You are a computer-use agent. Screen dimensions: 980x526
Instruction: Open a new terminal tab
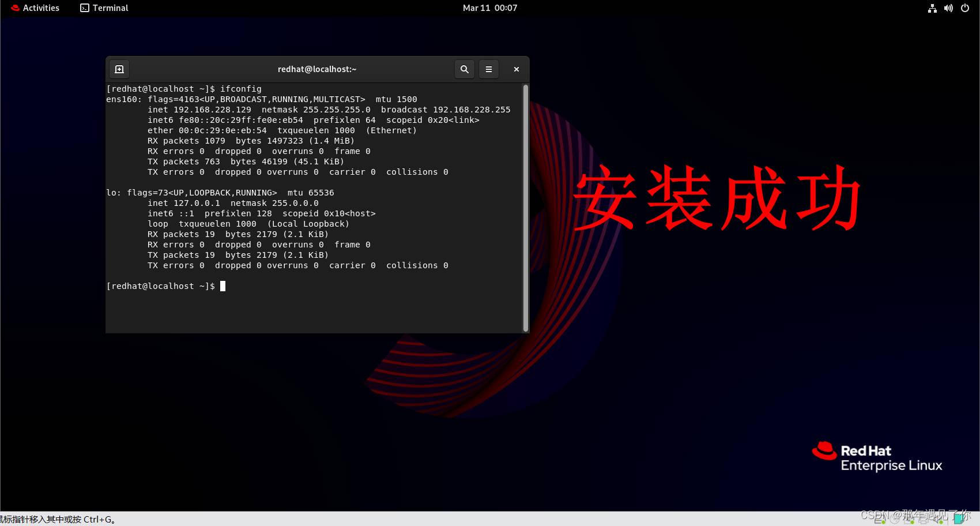coord(119,69)
